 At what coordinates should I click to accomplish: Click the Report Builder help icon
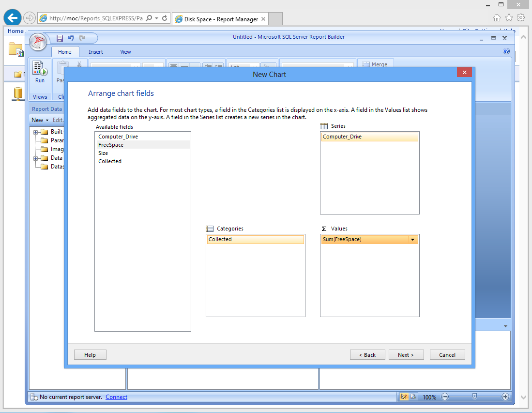pyautogui.click(x=506, y=51)
